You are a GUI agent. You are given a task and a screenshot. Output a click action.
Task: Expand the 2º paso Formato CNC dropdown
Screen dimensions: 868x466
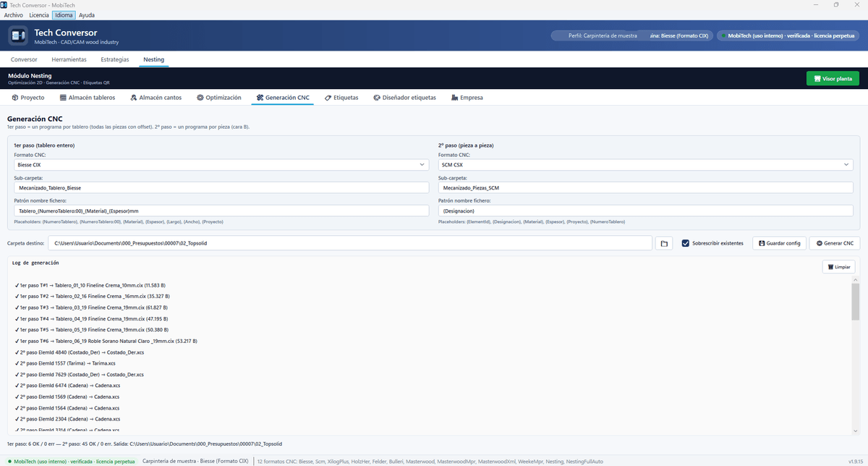tap(645, 165)
